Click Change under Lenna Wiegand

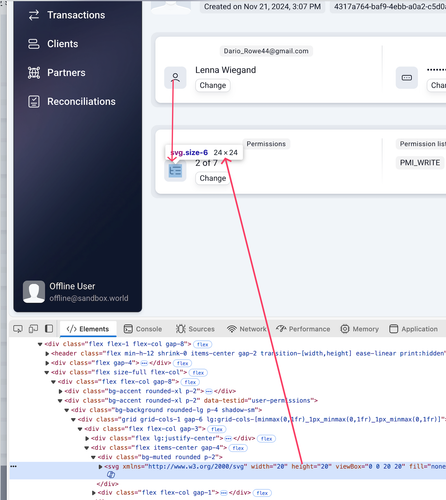coord(213,85)
